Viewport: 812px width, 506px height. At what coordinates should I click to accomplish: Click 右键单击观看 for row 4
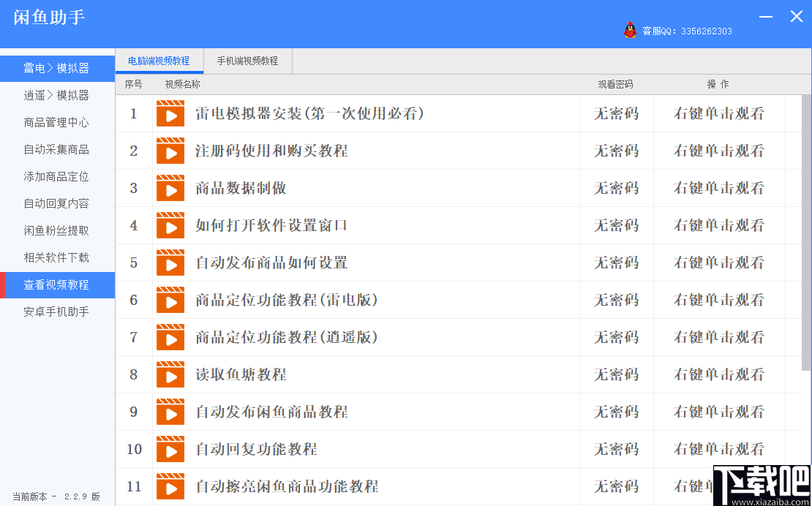tap(719, 225)
